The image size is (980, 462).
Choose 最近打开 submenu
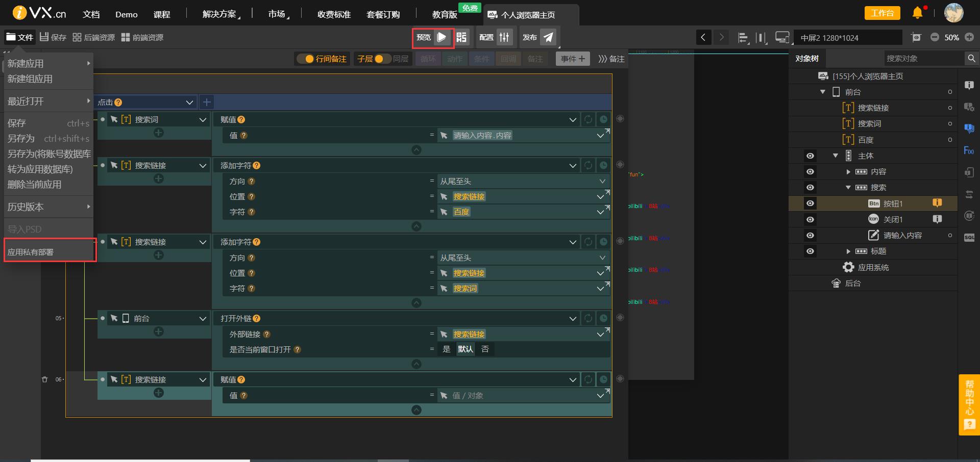click(48, 101)
